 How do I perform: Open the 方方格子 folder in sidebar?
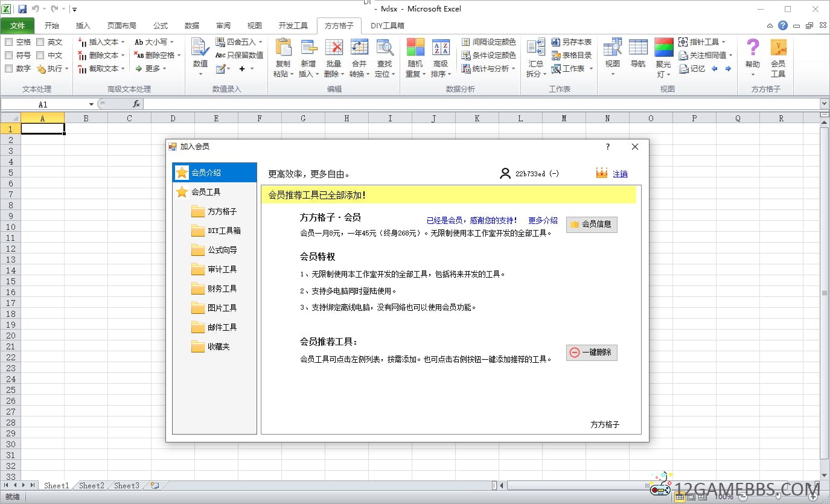pos(215,211)
